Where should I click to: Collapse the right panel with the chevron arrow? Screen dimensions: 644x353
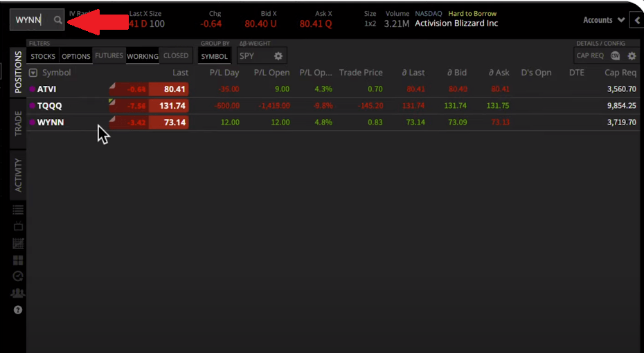[636, 21]
